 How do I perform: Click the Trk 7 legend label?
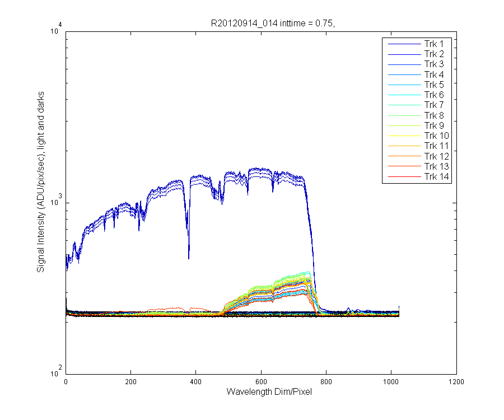point(433,105)
